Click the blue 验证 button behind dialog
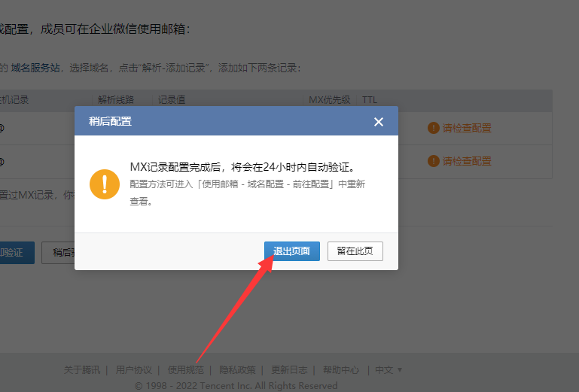 (x=17, y=253)
